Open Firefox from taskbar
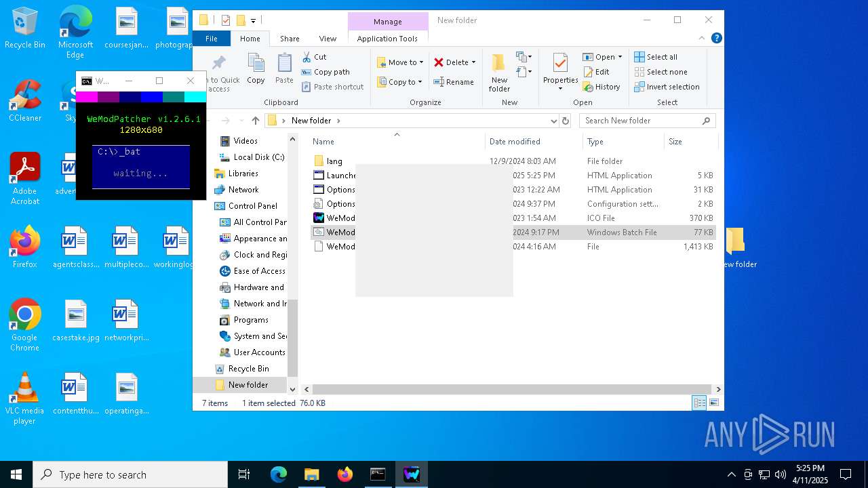This screenshot has height=488, width=868. pyautogui.click(x=344, y=474)
